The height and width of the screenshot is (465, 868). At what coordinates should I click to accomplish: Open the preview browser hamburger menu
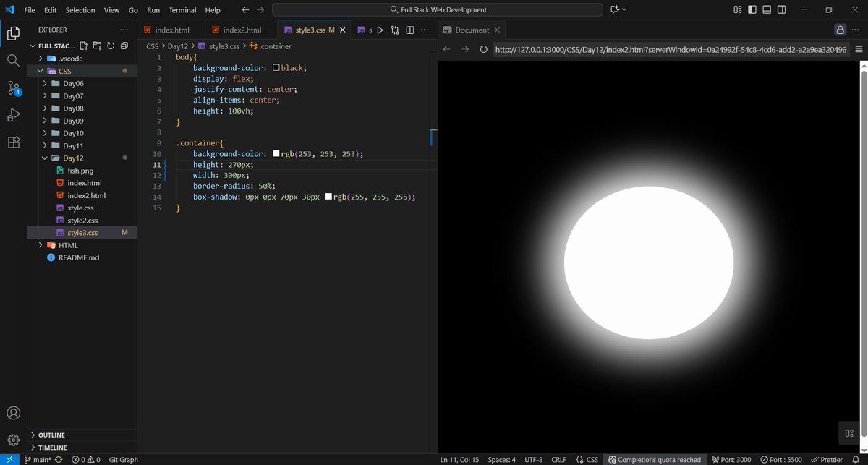[x=859, y=49]
